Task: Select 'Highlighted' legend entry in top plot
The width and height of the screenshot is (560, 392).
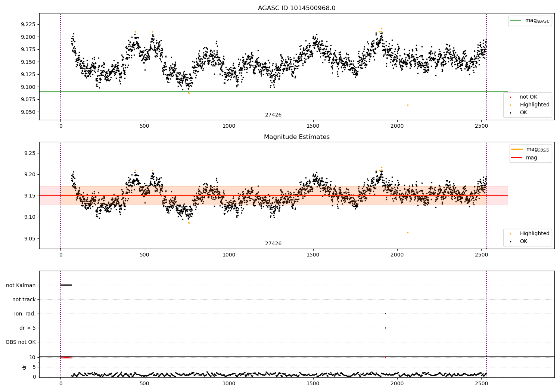Action: [535, 105]
